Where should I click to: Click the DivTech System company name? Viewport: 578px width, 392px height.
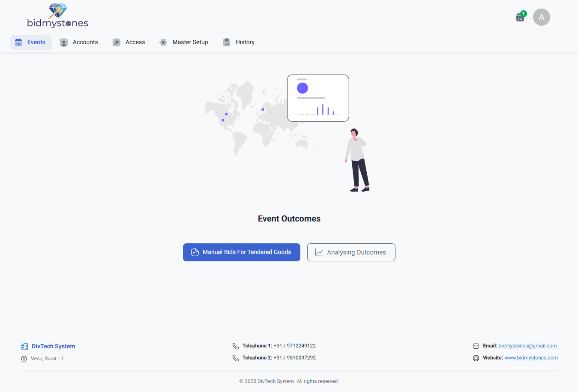tap(54, 346)
